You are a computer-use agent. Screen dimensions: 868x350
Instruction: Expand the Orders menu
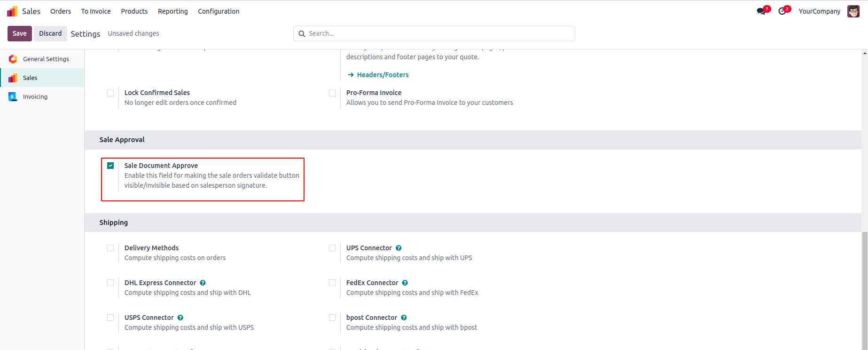[61, 11]
